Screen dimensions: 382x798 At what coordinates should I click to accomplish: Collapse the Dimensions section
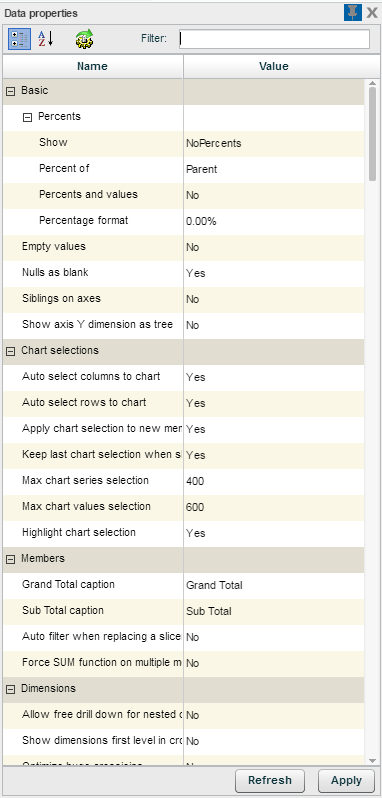point(10,689)
